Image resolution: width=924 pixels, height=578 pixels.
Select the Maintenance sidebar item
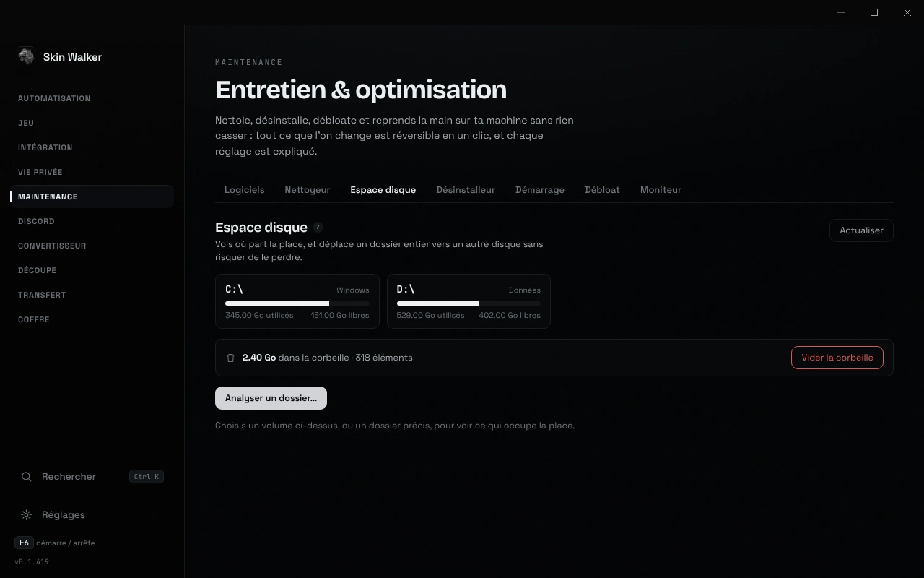pos(92,197)
